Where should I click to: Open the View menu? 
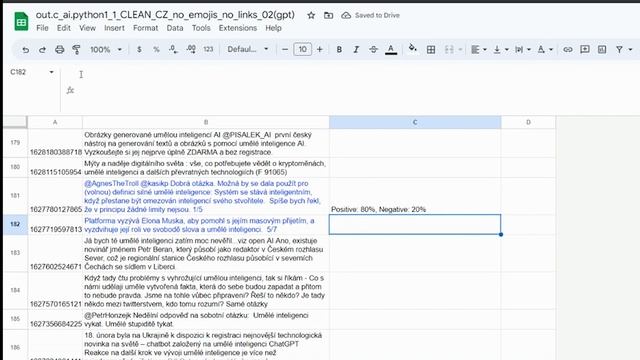click(87, 28)
